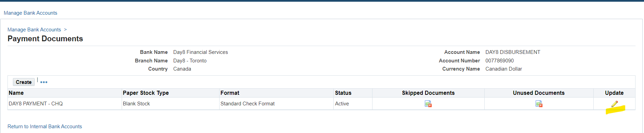
Task: Click the Update column header
Action: [614, 93]
